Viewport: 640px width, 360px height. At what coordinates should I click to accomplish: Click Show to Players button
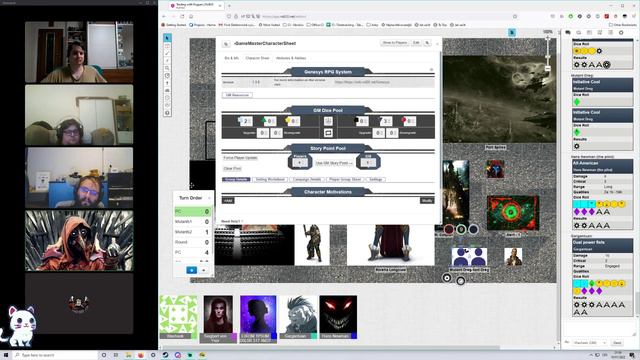click(x=395, y=43)
